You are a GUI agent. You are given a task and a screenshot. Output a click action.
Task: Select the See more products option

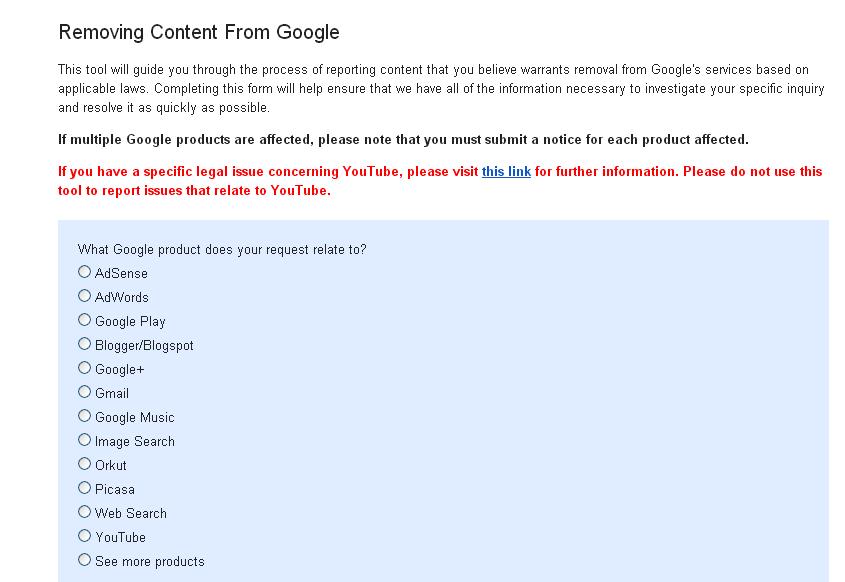click(85, 560)
